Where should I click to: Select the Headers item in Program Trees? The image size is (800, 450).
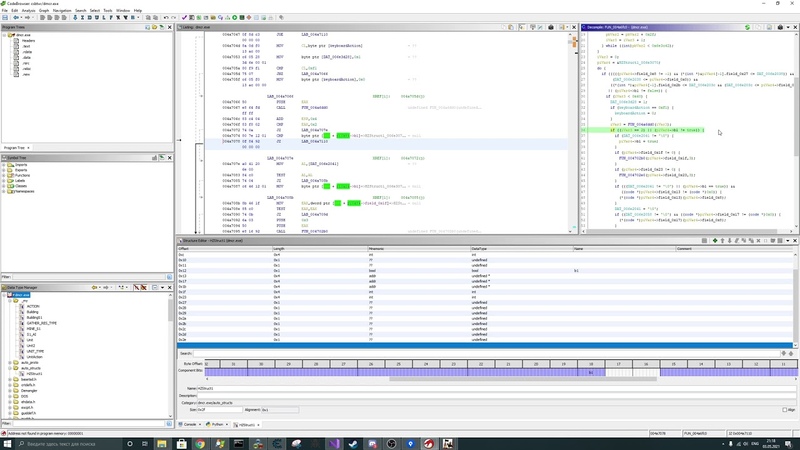click(x=28, y=41)
